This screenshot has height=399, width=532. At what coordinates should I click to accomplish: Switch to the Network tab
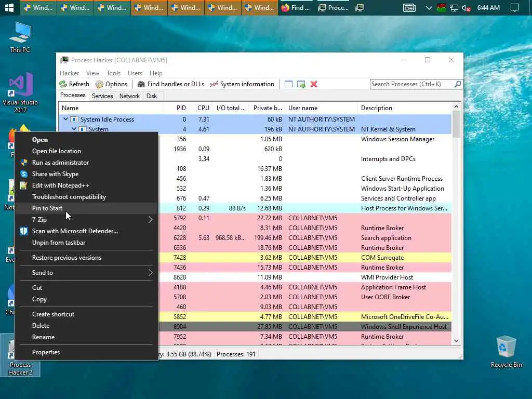[129, 96]
